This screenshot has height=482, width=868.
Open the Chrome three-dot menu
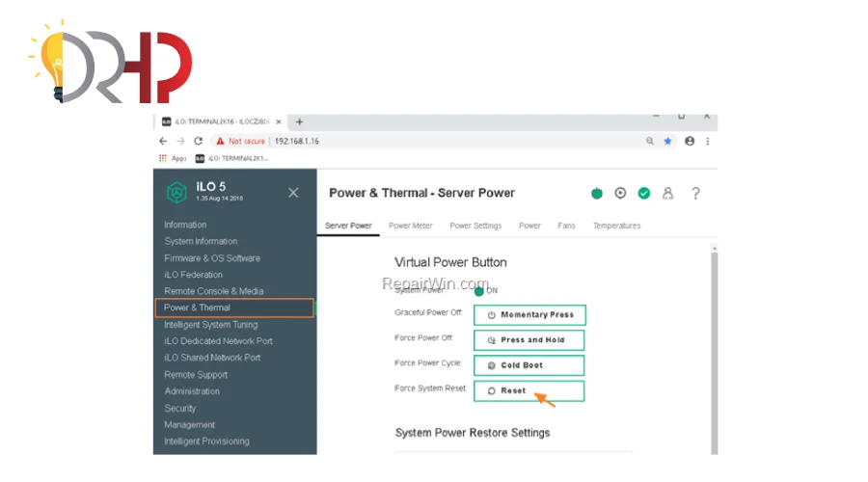point(708,141)
